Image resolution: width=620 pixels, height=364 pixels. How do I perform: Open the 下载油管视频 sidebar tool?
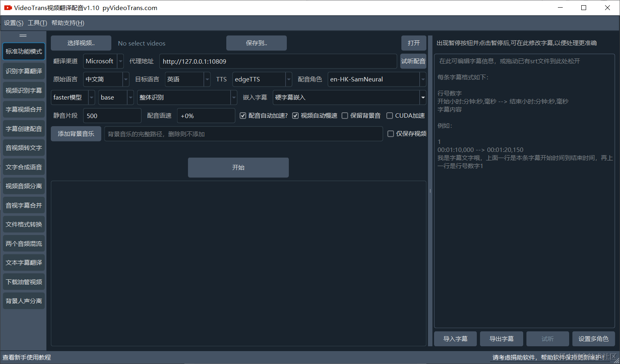[x=24, y=282]
